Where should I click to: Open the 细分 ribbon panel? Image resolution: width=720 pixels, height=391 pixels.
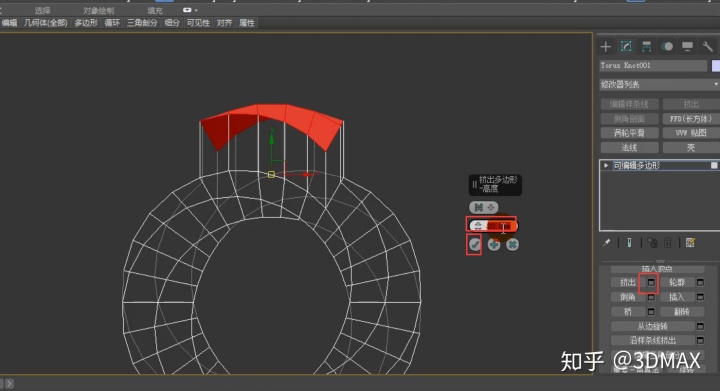coord(172,22)
